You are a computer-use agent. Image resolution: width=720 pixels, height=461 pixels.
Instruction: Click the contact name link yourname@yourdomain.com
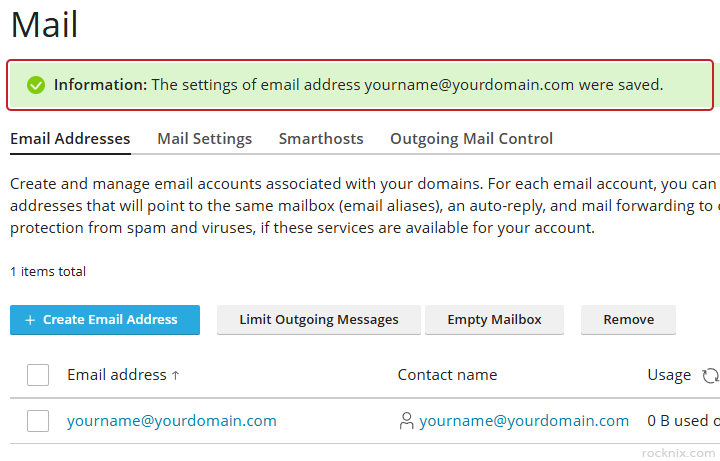[x=524, y=421]
